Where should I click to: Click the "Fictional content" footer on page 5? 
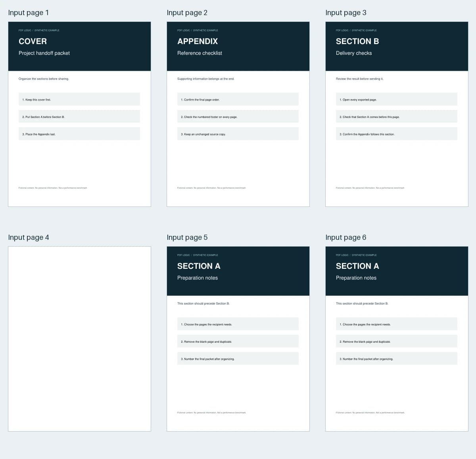[211, 413]
